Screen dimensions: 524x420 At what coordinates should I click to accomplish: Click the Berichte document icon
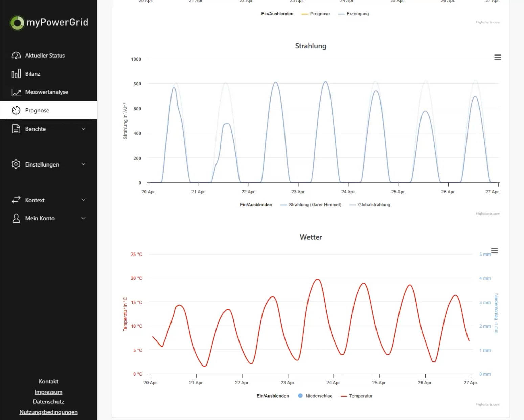tap(16, 129)
